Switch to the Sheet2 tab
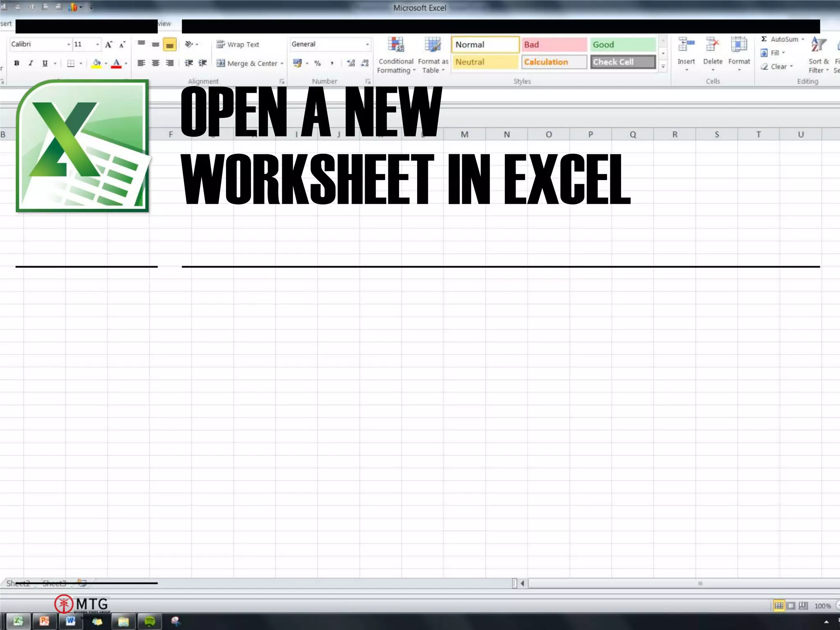840x630 pixels. [x=18, y=583]
